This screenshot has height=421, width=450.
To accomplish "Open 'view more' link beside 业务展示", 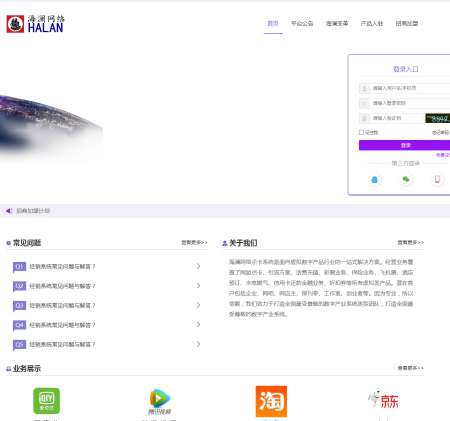I will click(411, 368).
